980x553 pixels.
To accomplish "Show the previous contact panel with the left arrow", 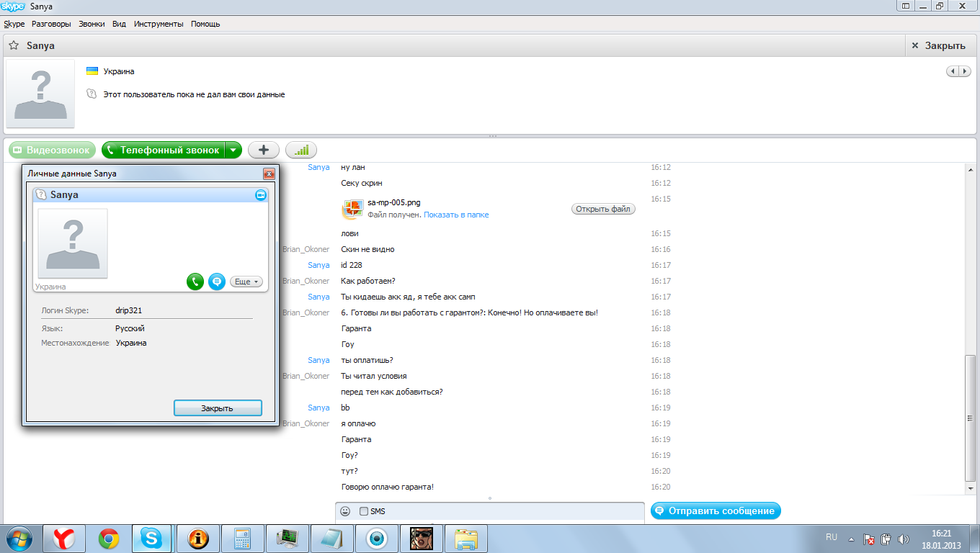I will click(953, 71).
